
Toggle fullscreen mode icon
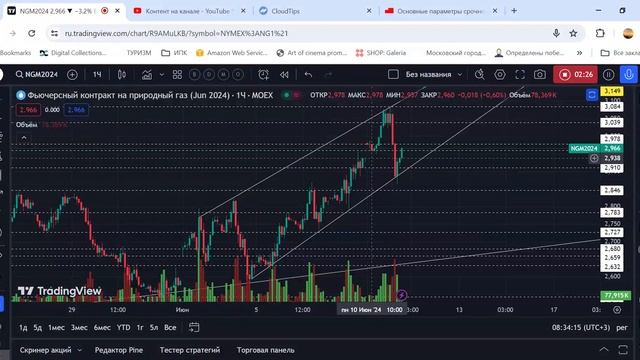pyautogui.click(x=520, y=74)
